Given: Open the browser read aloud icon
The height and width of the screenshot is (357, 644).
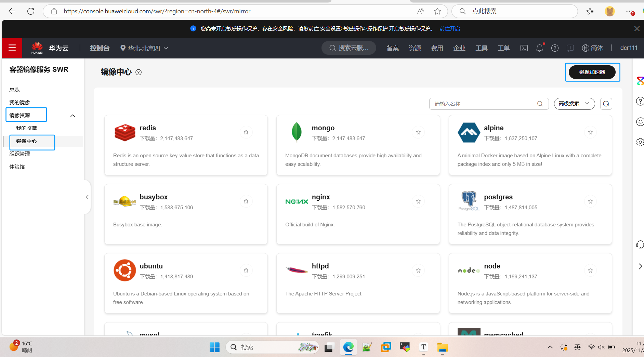Looking at the screenshot, I should pos(420,11).
